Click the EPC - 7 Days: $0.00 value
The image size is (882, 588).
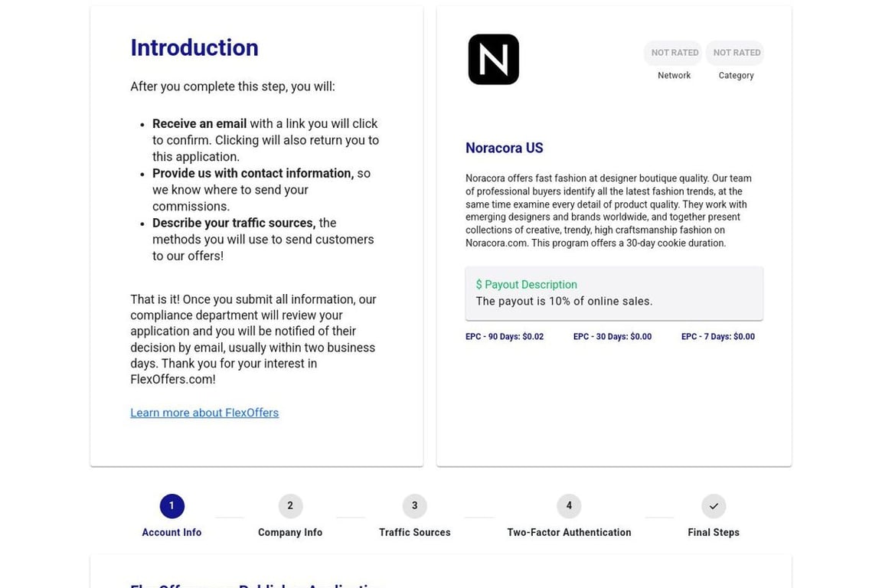click(x=717, y=336)
